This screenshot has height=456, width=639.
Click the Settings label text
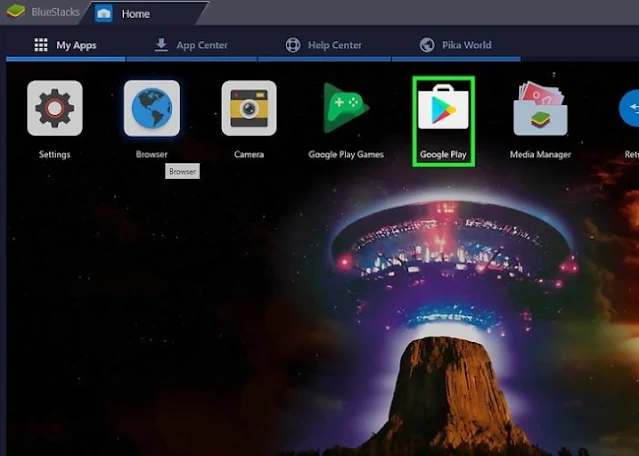tap(55, 154)
